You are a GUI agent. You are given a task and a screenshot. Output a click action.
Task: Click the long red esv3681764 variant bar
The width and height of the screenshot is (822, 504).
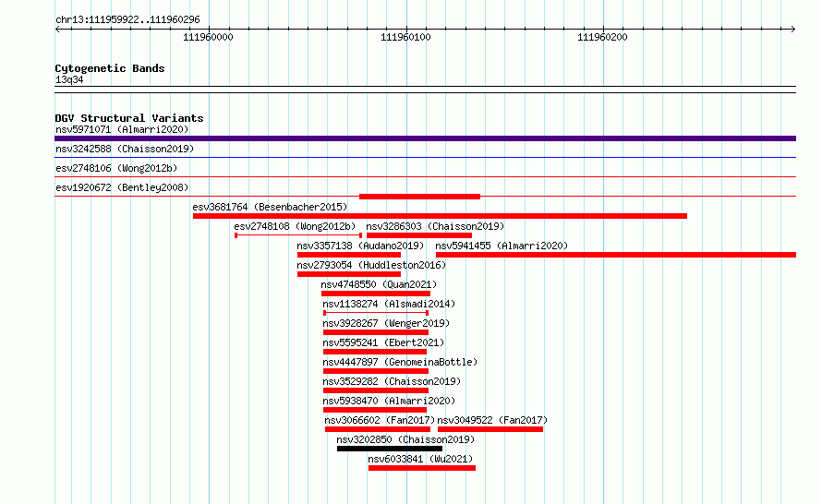point(440,216)
